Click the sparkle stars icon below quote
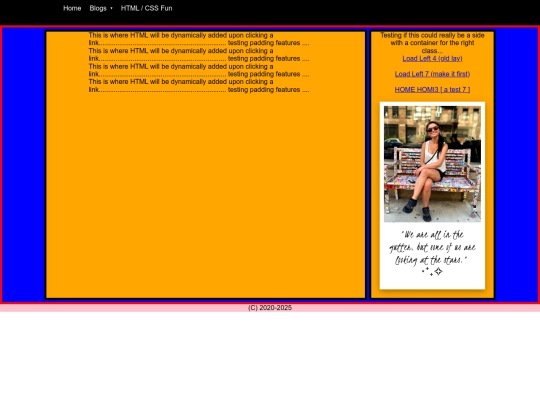Viewport: 540px width, 405px height. click(432, 271)
